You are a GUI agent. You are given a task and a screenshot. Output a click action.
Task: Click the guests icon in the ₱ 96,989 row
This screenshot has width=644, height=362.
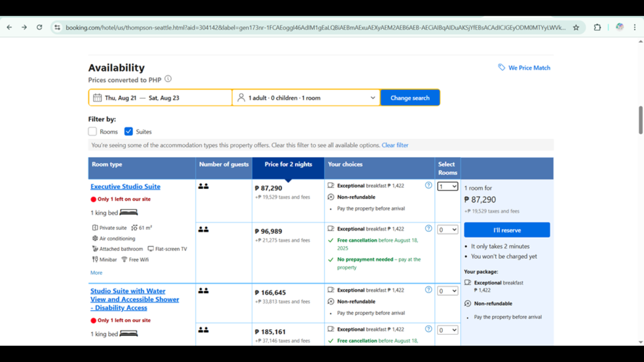[x=203, y=229]
